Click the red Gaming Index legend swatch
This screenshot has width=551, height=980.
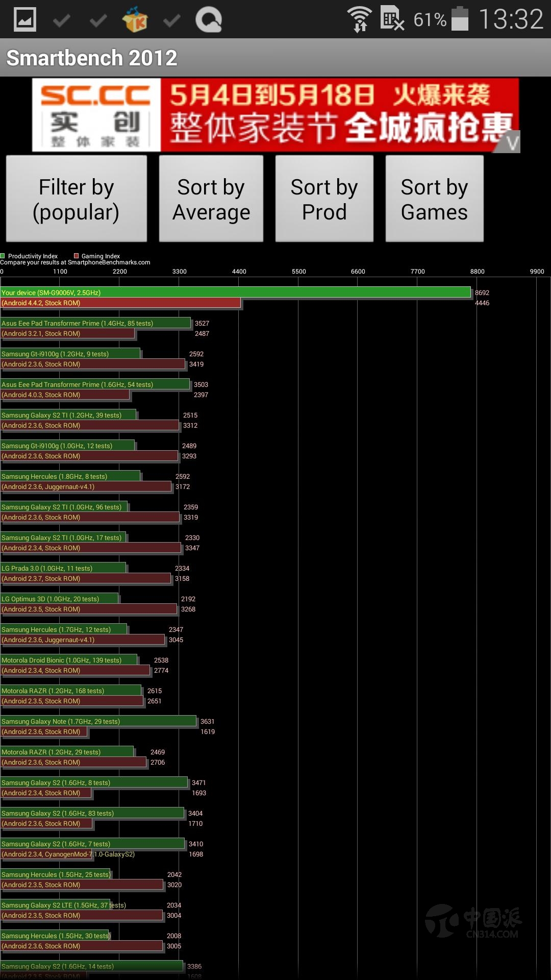[x=76, y=256]
